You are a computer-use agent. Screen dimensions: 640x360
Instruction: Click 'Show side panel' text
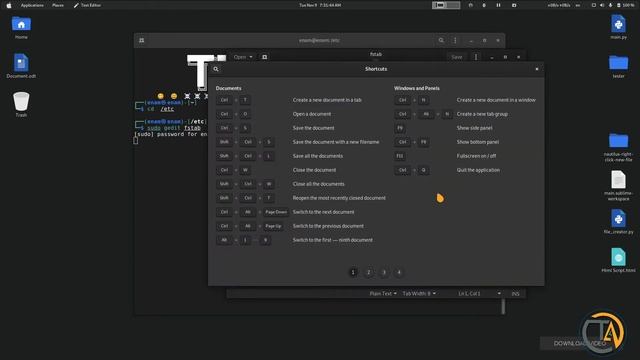474,128
